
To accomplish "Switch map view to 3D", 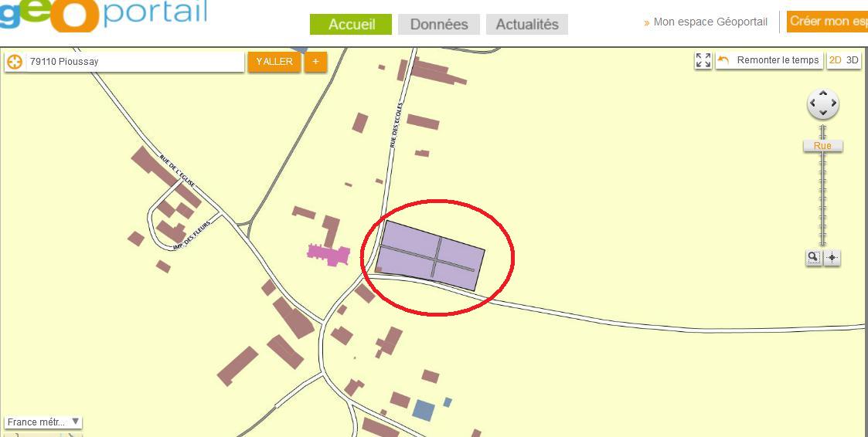I will tap(853, 60).
